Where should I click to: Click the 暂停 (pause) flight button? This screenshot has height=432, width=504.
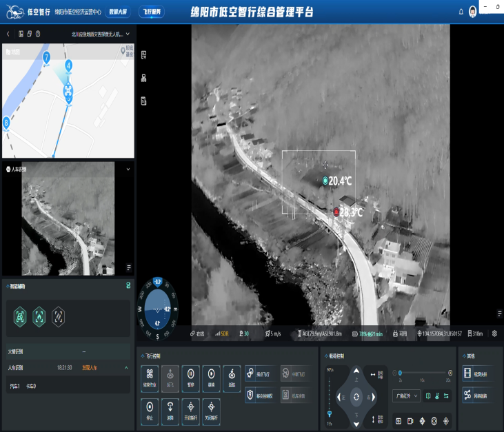pyautogui.click(x=190, y=376)
